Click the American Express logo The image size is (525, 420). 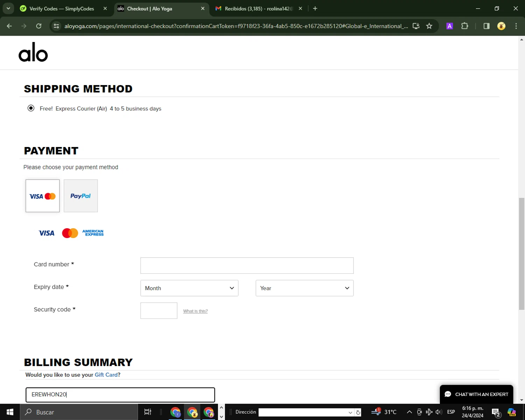pos(93,233)
